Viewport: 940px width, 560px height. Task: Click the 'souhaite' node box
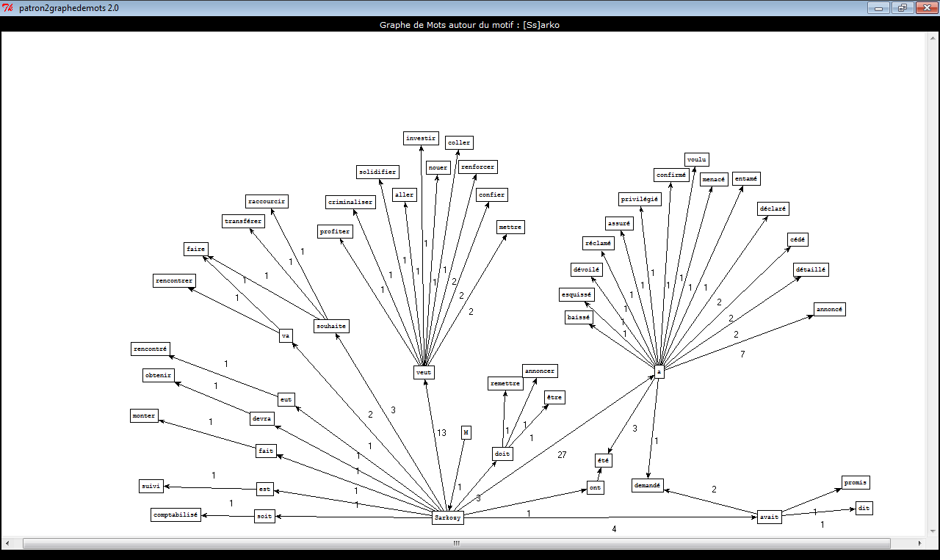click(331, 326)
